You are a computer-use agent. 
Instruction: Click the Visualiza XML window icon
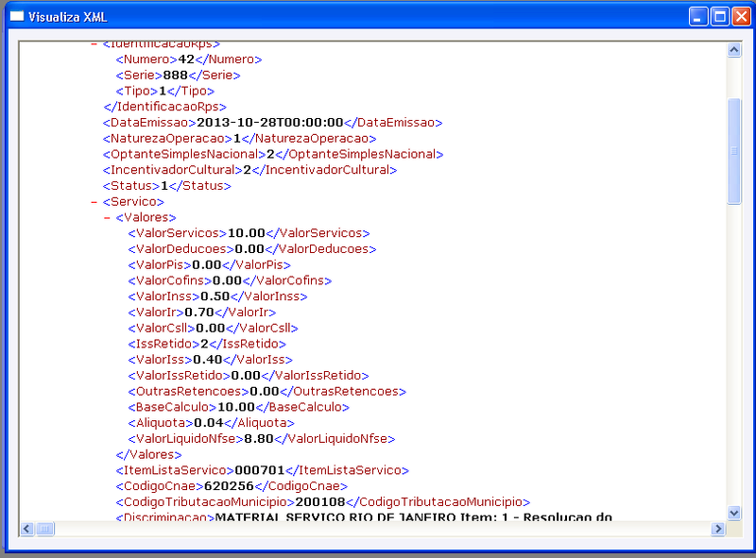tap(17, 16)
